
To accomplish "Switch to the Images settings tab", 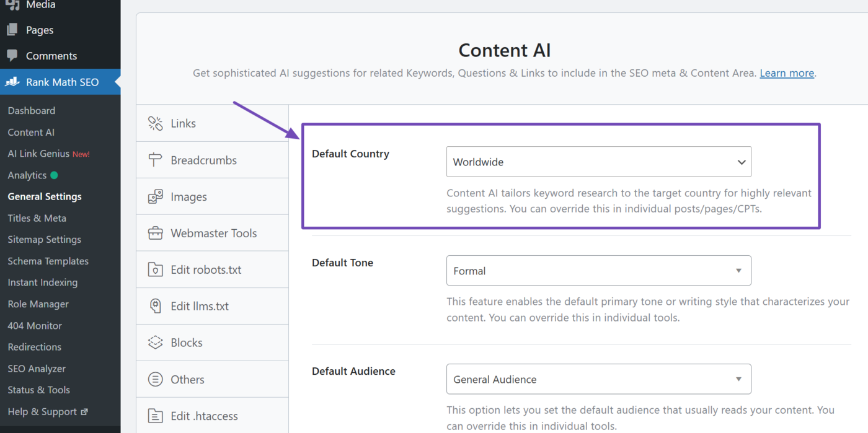I will pyautogui.click(x=213, y=196).
